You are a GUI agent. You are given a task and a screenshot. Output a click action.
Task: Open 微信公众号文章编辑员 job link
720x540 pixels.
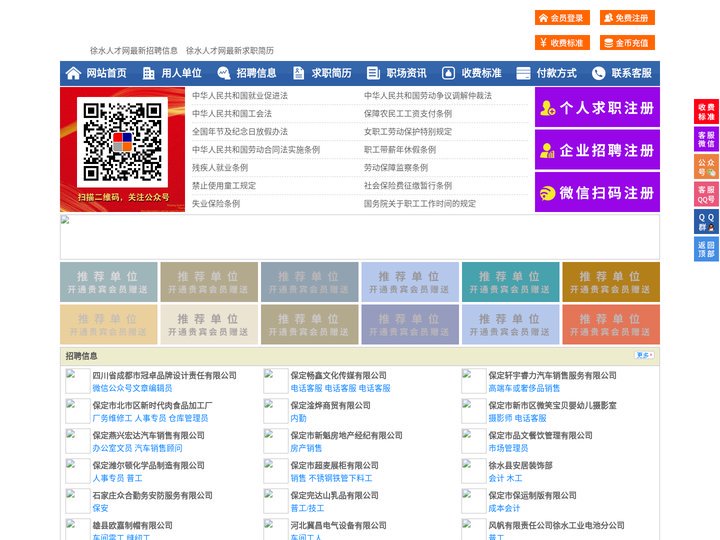pos(132,388)
